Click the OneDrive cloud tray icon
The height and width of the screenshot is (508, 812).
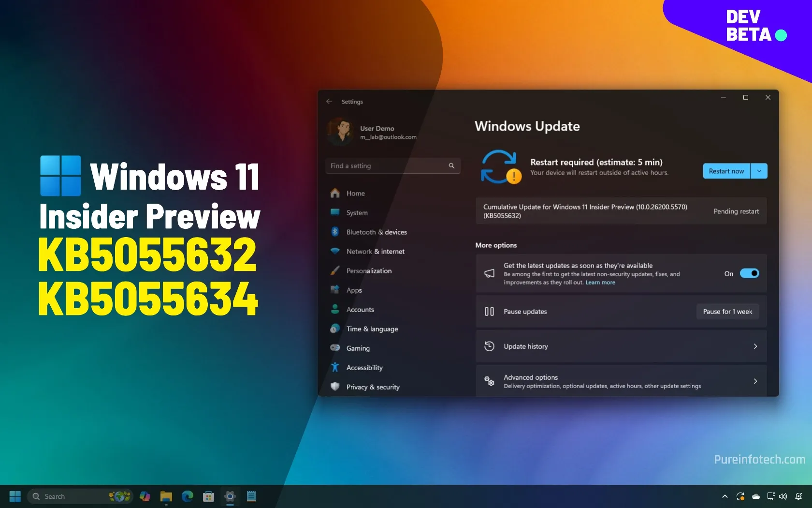pos(756,496)
